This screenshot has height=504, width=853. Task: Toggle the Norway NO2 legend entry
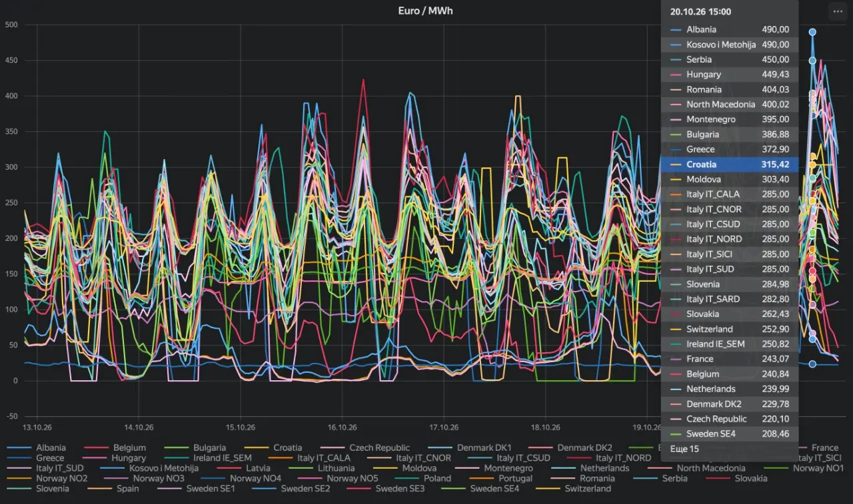(47, 478)
